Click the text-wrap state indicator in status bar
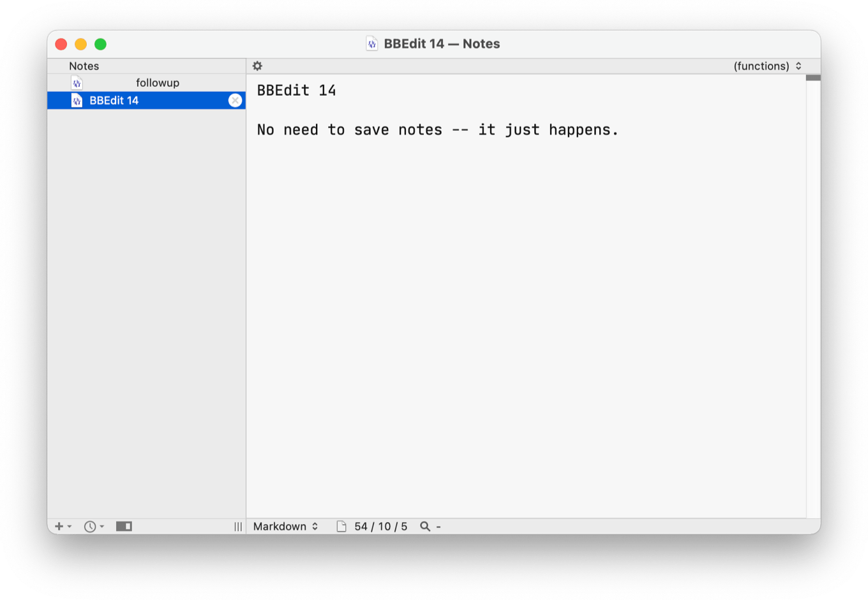Image resolution: width=868 pixels, height=600 pixels. tap(438, 526)
